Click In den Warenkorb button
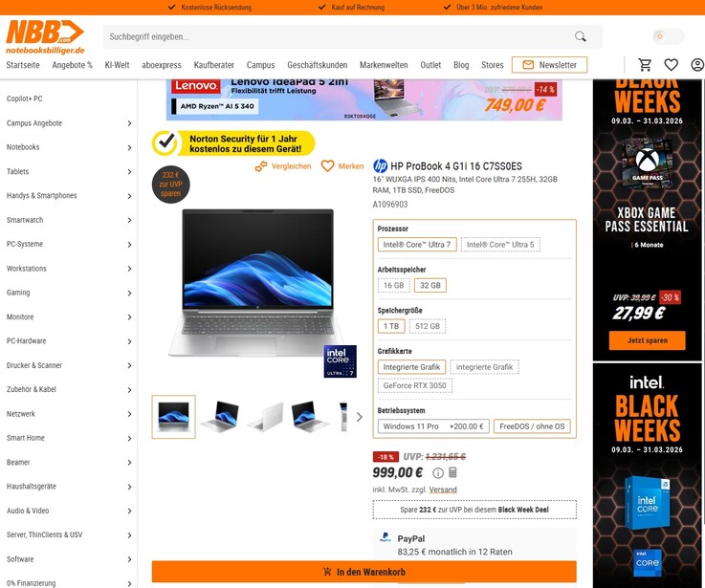 tap(364, 572)
